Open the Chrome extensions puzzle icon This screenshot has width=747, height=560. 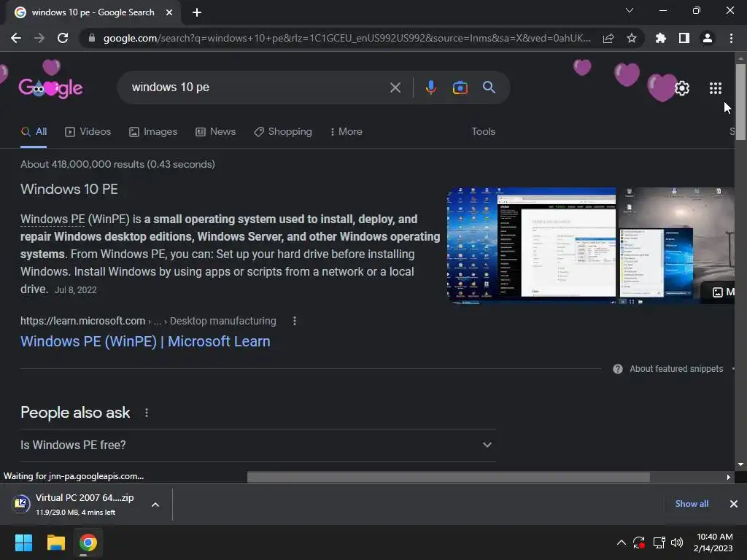661,38
